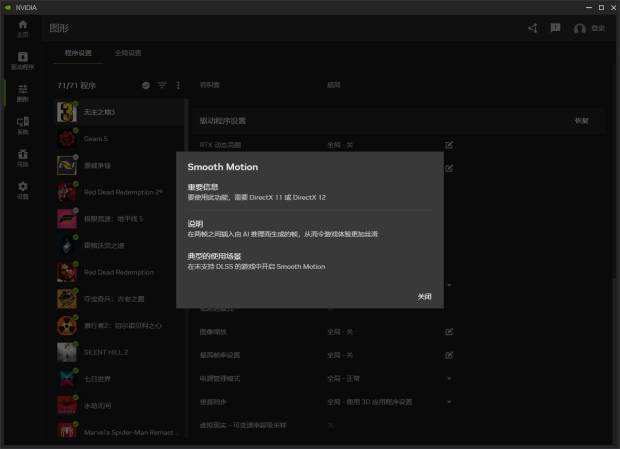Click the 全局 - 正常 value
This screenshot has height=449, width=620.
click(x=343, y=379)
